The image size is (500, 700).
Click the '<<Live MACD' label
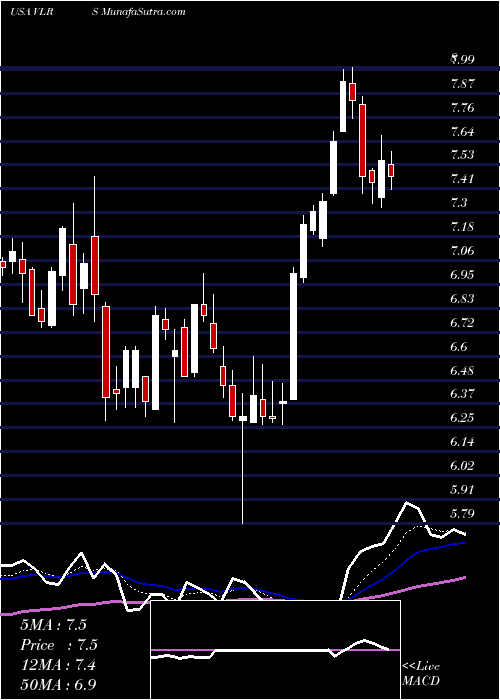(421, 674)
